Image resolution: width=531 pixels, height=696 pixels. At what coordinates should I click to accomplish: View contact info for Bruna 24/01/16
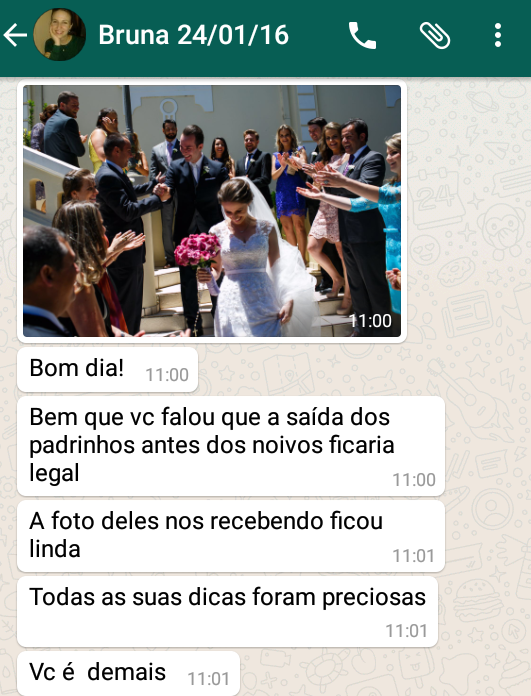pyautogui.click(x=194, y=35)
